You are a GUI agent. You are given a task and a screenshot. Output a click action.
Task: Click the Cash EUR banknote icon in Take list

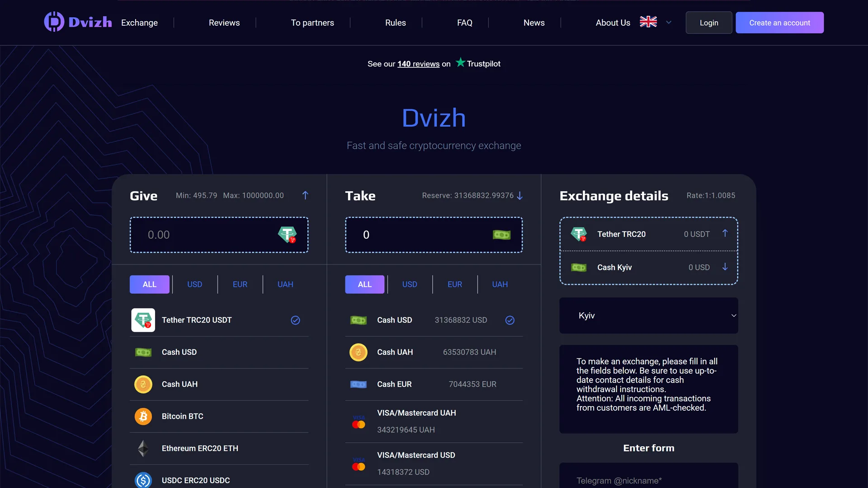tap(359, 385)
